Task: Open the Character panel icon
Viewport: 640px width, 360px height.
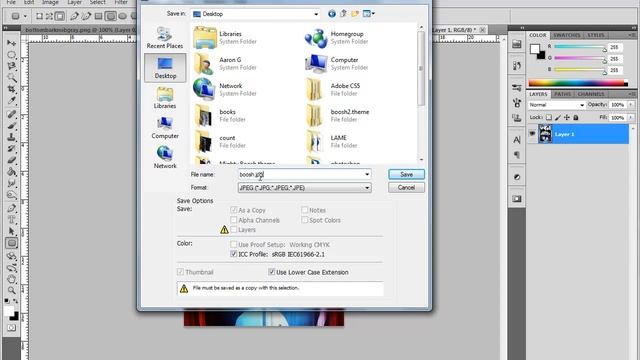Action: tap(517, 140)
